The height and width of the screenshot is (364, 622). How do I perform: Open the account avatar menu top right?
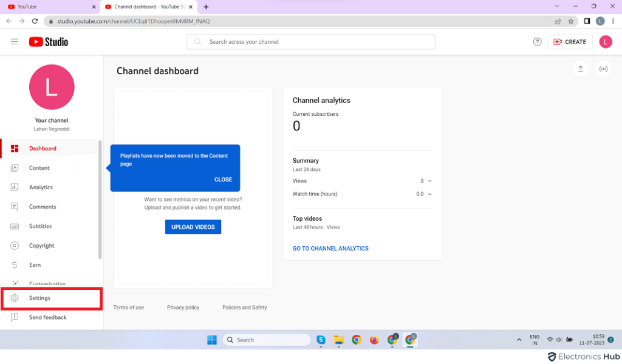[605, 42]
